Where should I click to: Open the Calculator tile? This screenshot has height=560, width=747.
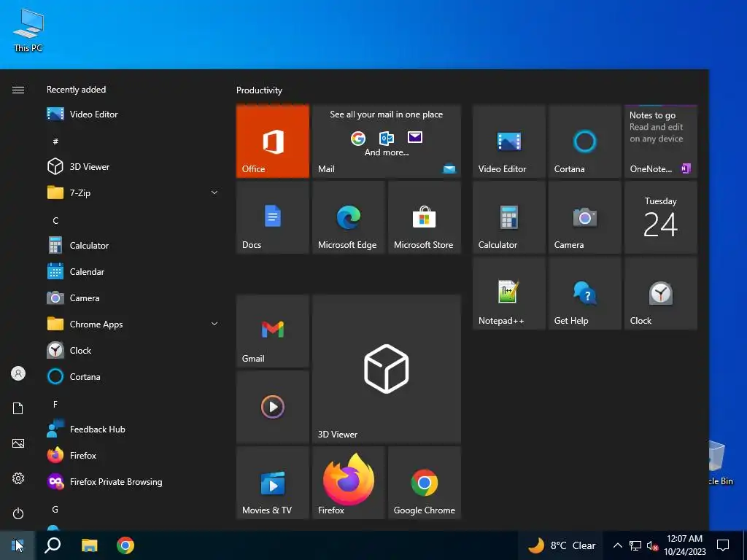508,217
